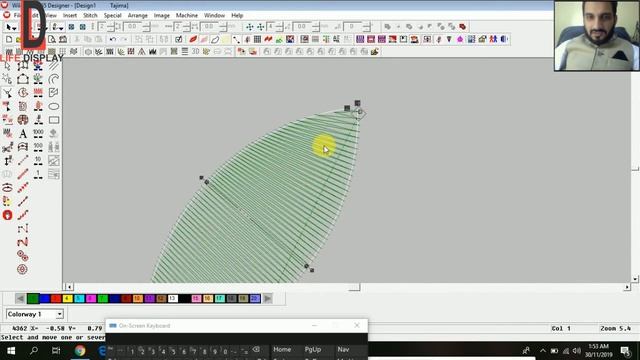
Task: Click the two people icon in toolbar
Action: [493, 39]
